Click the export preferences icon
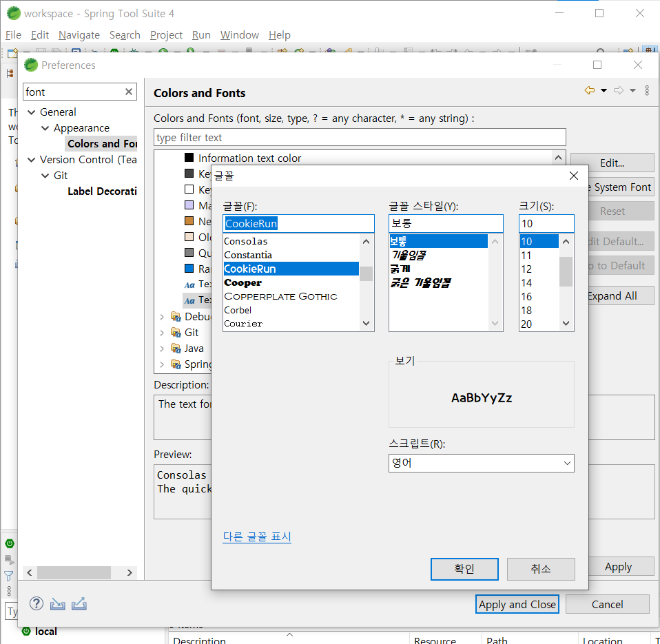This screenshot has height=644, width=660. [79, 604]
